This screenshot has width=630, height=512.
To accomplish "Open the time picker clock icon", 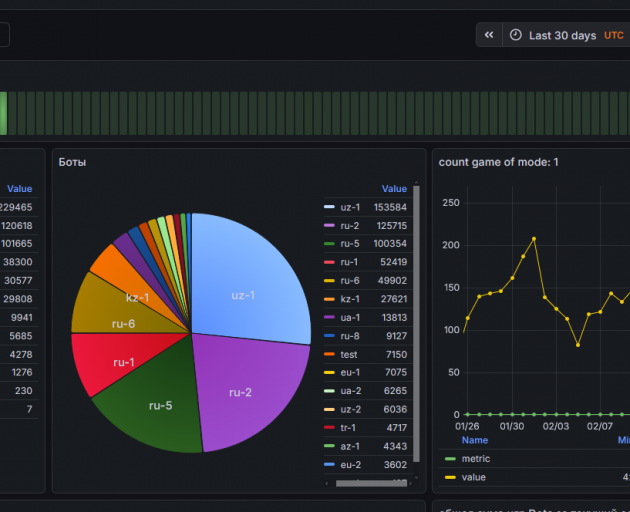I will (515, 35).
